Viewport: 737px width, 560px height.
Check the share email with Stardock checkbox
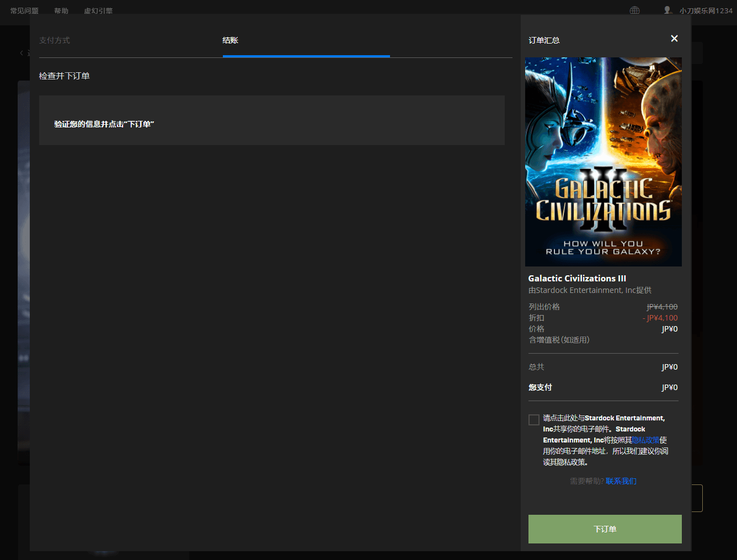[x=534, y=420]
